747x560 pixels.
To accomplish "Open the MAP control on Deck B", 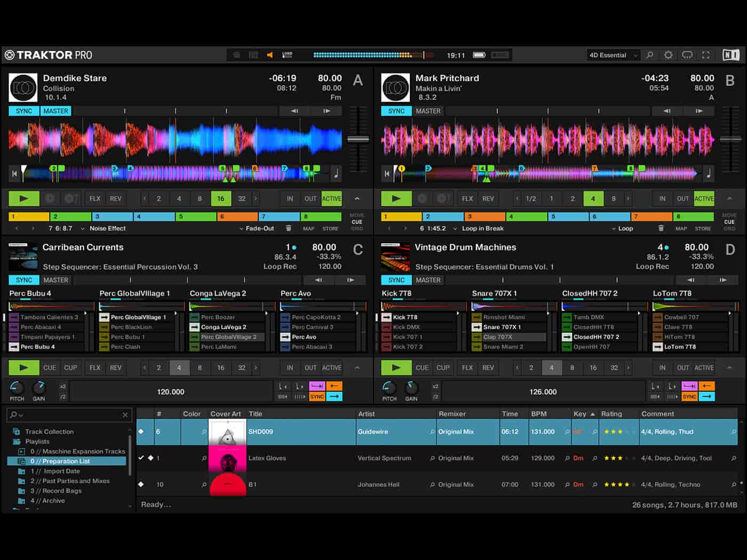I will click(681, 228).
